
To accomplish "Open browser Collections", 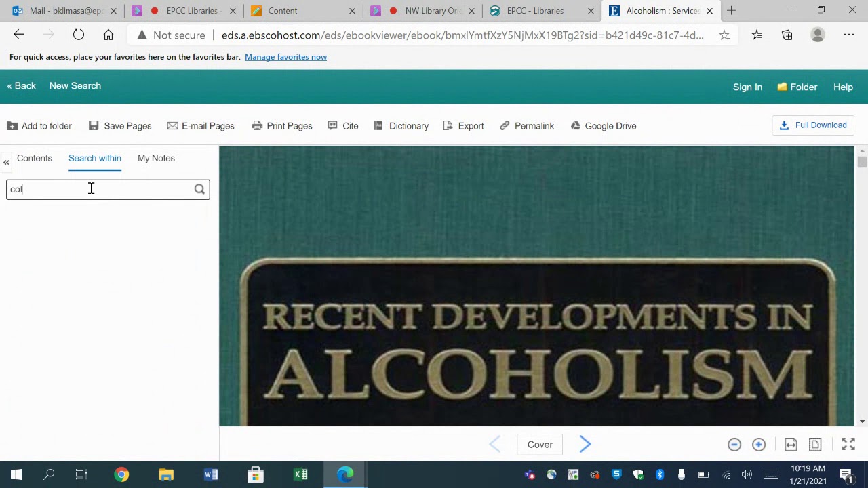I will click(787, 35).
